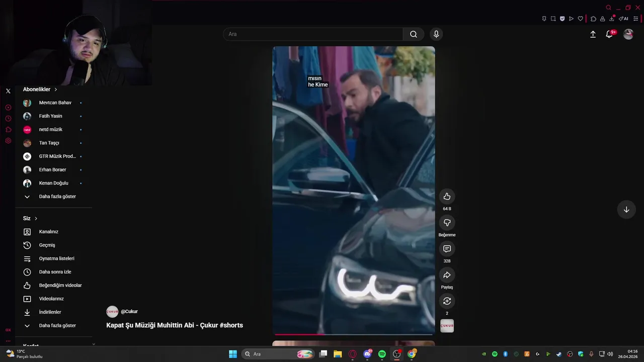
Task: Take a snapshot with Opera capture icon
Action: tap(553, 19)
